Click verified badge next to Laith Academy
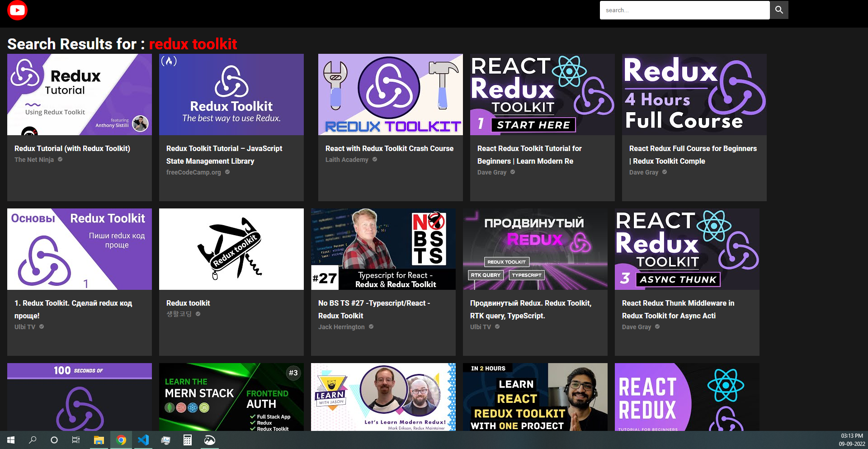This screenshot has height=449, width=868. pos(375,159)
